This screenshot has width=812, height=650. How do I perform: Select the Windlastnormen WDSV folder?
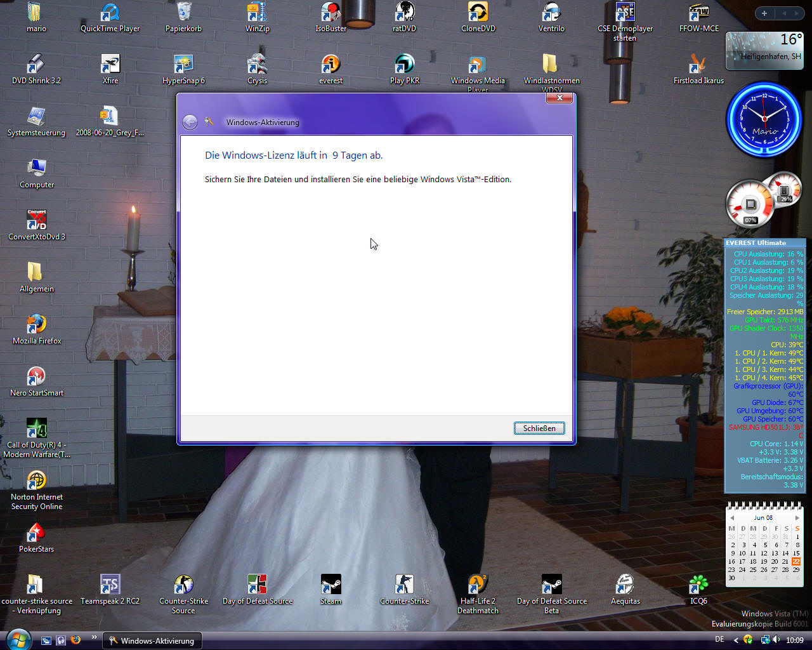point(551,73)
